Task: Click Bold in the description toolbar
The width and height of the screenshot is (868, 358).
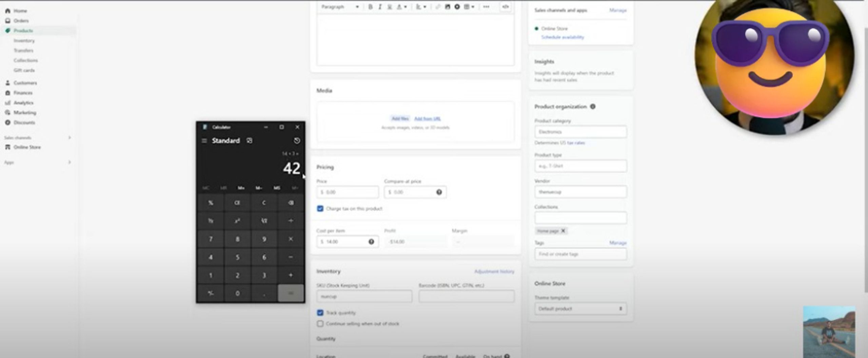Action: (370, 7)
